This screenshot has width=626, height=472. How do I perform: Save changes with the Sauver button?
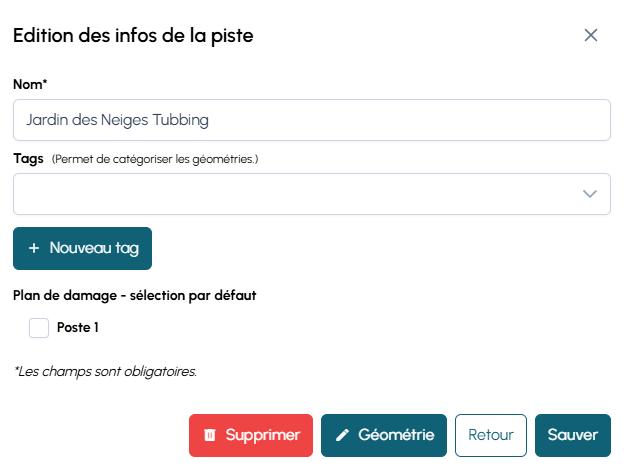pos(573,435)
